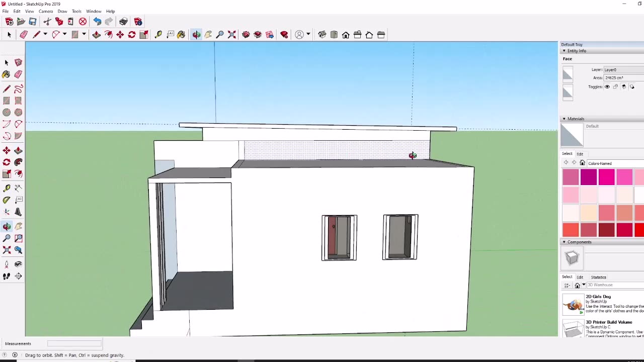Select the Follow Me tool

(18, 162)
